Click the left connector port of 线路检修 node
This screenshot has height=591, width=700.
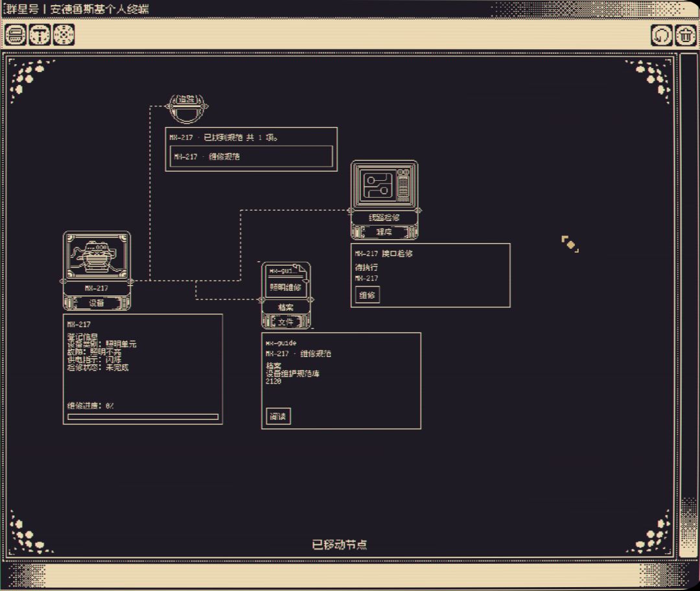pyautogui.click(x=351, y=210)
